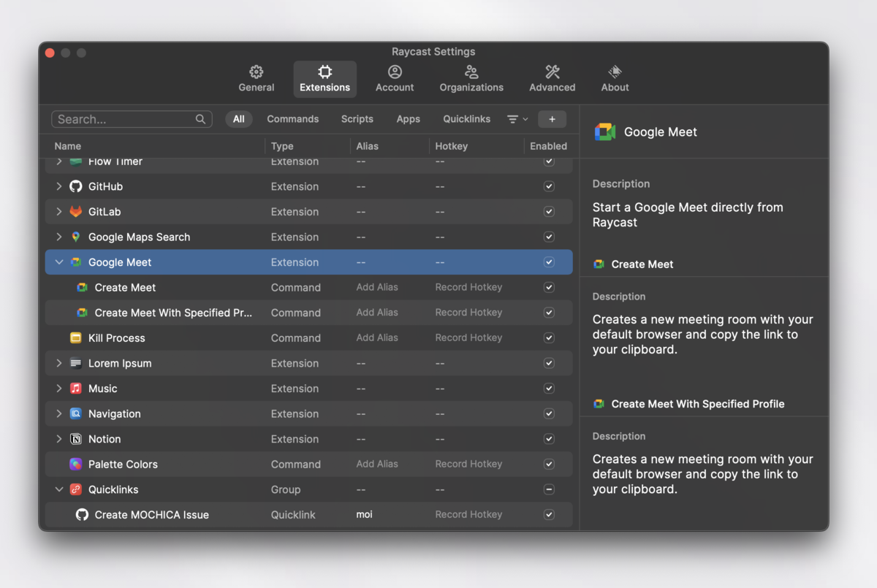
Task: Filter list by Scripts
Action: coord(357,119)
